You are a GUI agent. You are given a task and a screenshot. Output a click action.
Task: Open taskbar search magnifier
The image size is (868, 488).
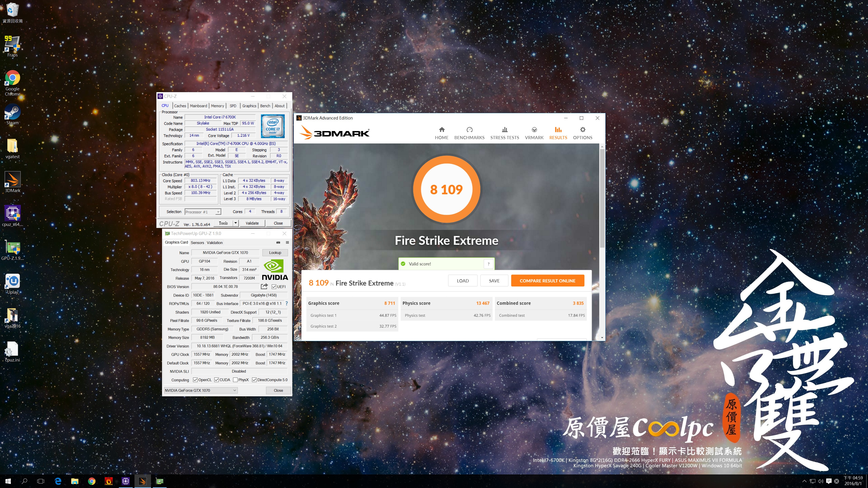pos(24,481)
